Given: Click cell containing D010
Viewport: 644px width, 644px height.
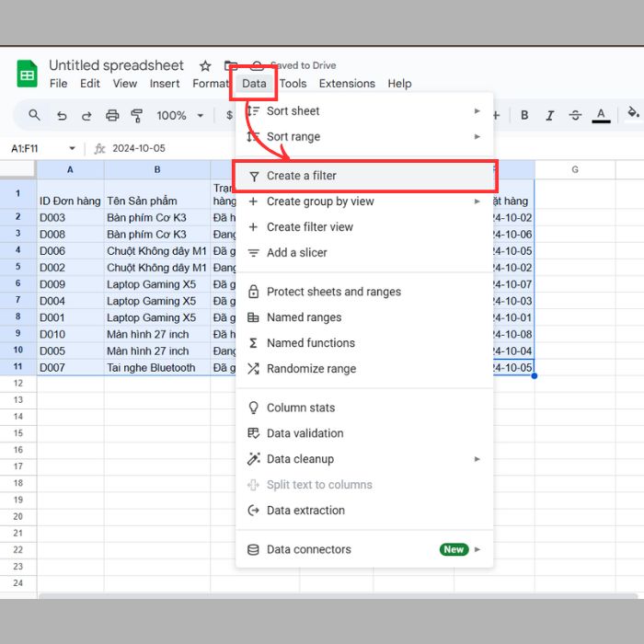Looking at the screenshot, I should point(70,334).
